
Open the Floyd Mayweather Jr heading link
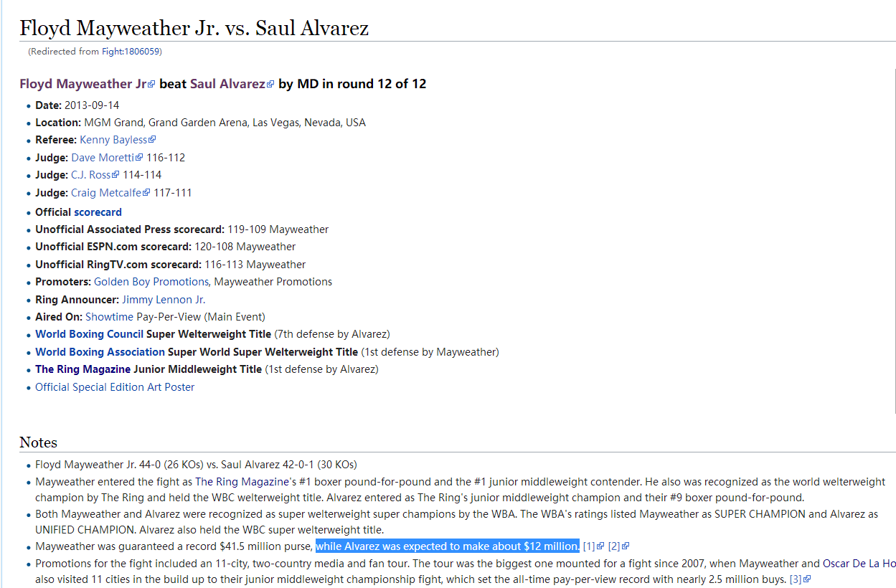click(83, 84)
